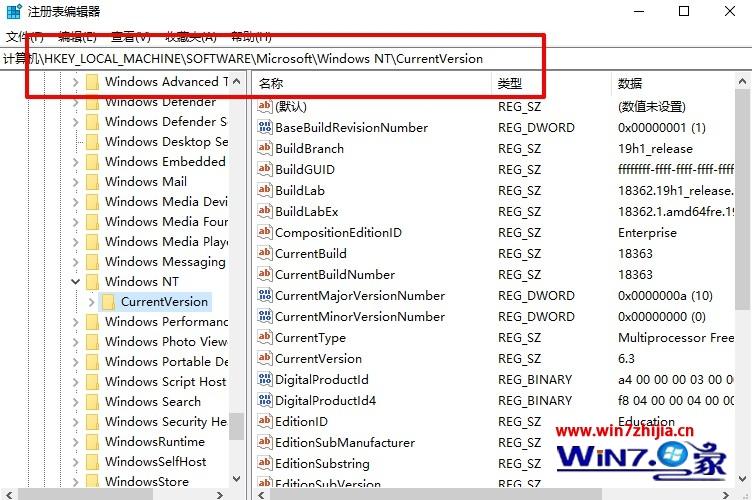Select the (默认) default value entry
This screenshot has height=500, width=752.
291,106
